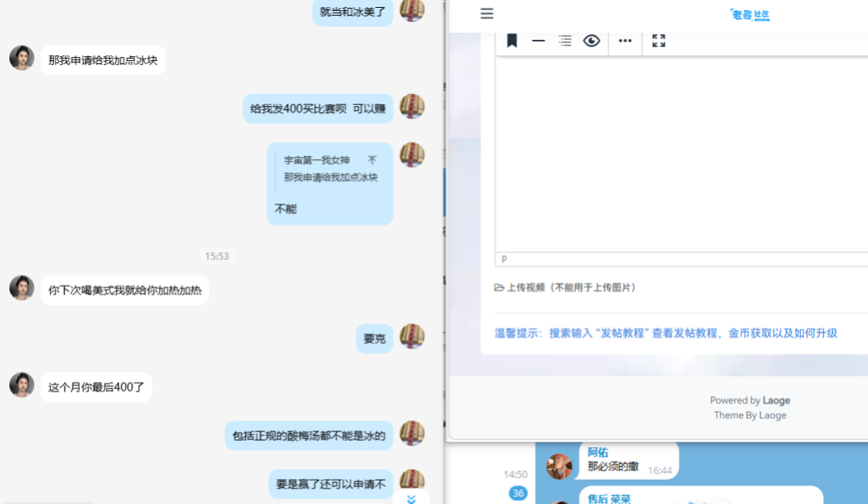Image resolution: width=868 pixels, height=504 pixels.
Task: Click the unread badge showing 36
Action: pyautogui.click(x=518, y=493)
